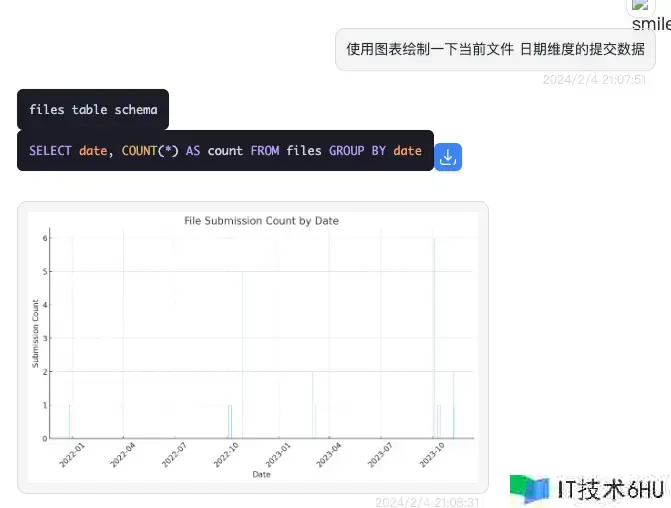Screen dimensions: 671x508
Task: Click the SELECT date COUNT SQL query block
Action: [x=226, y=151]
